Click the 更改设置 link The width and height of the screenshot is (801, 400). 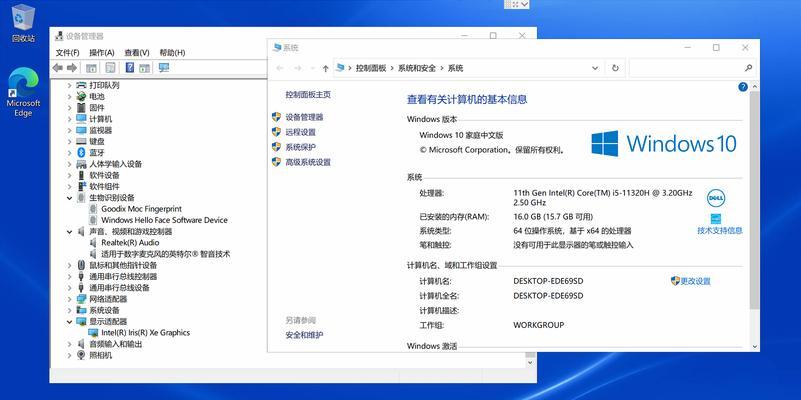click(x=695, y=281)
